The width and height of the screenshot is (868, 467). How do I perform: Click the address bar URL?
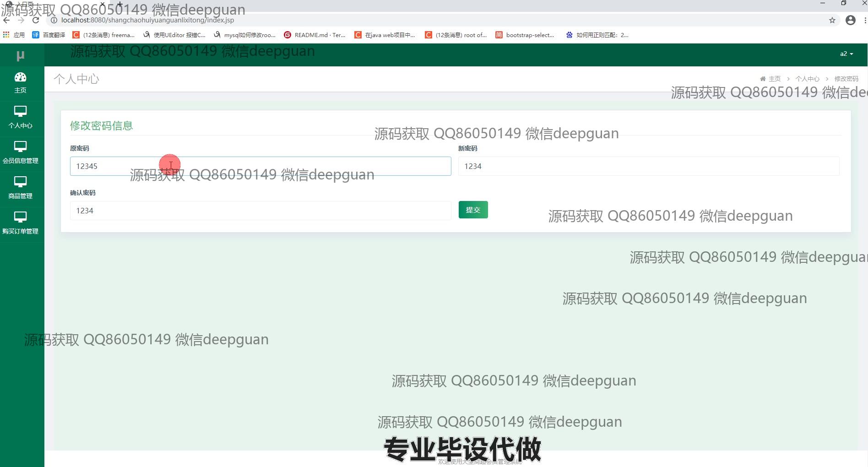(147, 20)
